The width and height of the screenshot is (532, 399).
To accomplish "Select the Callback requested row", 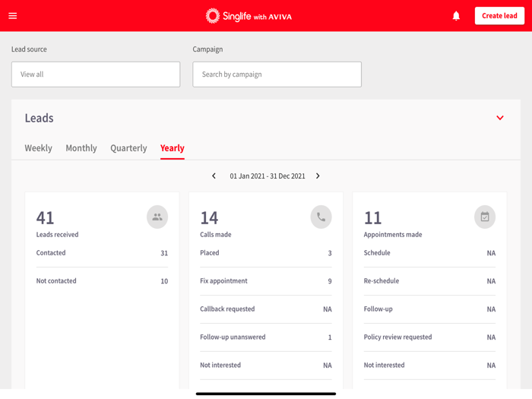I will (266, 309).
